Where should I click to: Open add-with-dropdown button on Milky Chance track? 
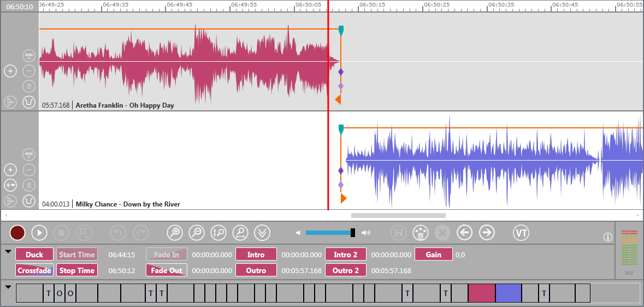pyautogui.click(x=10, y=185)
